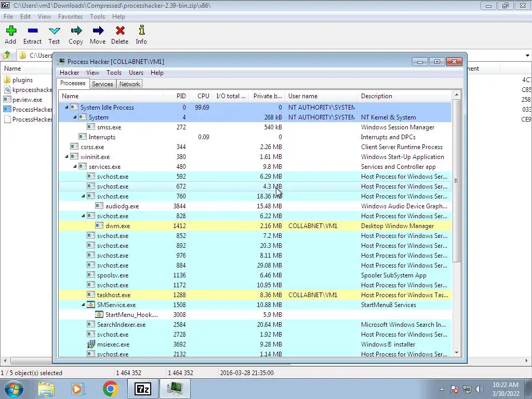Click the dwm.exe process icon

pos(99,225)
